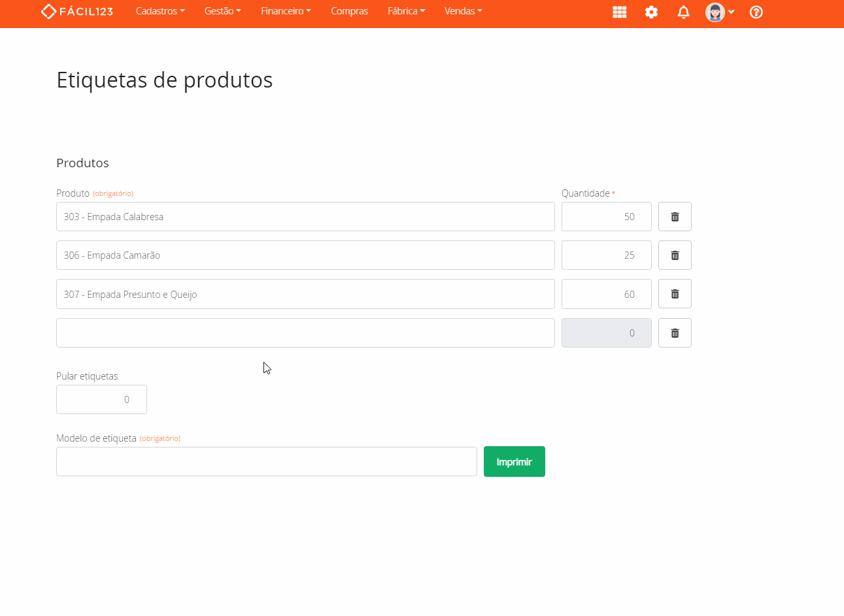Open the apps grid icon

click(x=618, y=12)
